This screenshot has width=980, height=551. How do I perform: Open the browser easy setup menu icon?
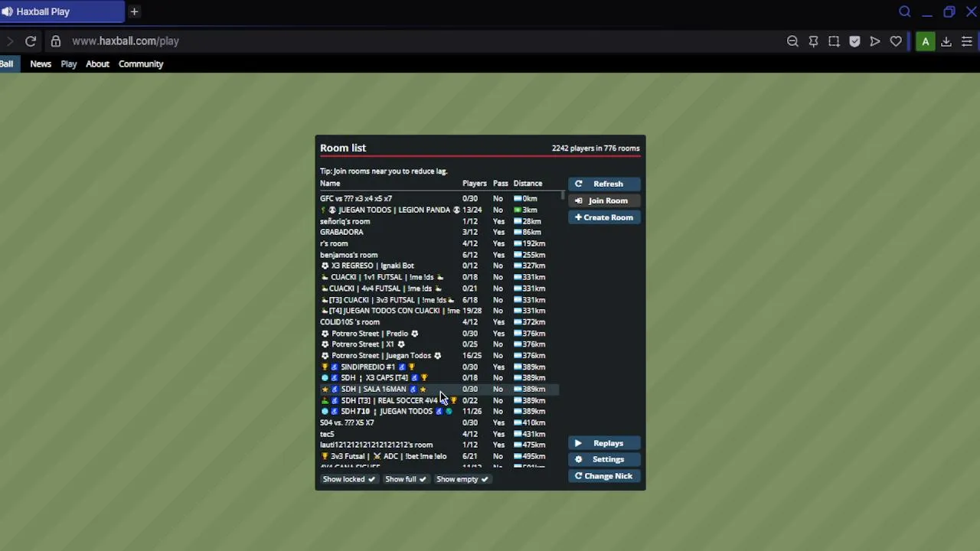click(967, 41)
